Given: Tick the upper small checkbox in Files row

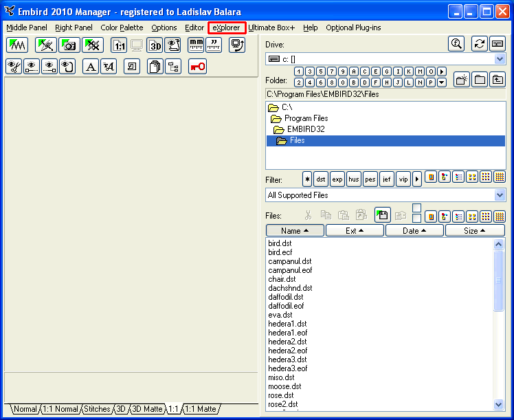Looking at the screenshot, I should [416, 208].
